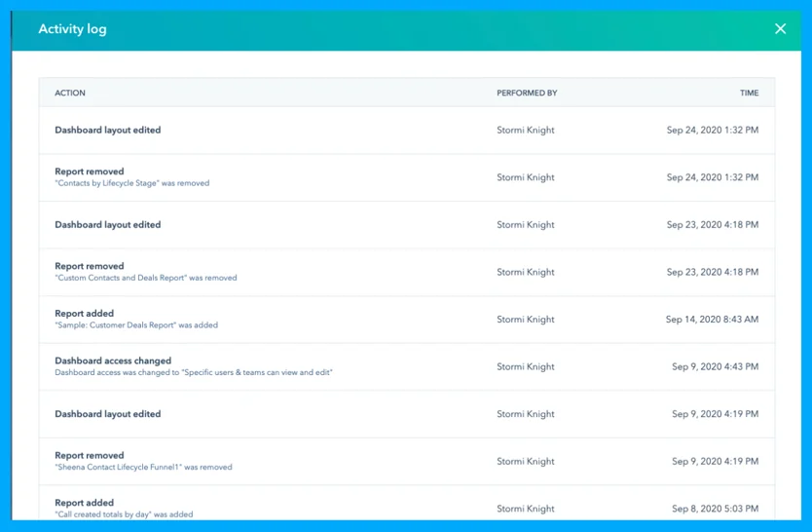Click Sep 9, 2020 4:19 PM in Sheena Contact row
812x532 pixels.
[716, 462]
